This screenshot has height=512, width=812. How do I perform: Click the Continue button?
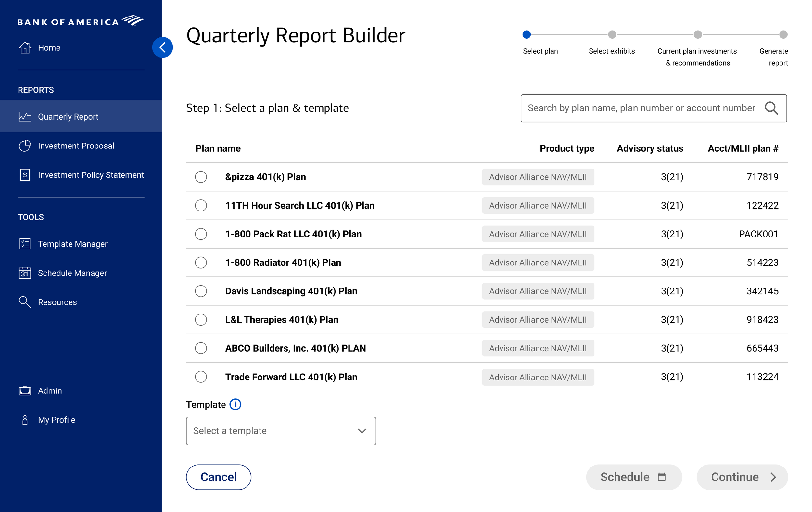[x=742, y=477]
